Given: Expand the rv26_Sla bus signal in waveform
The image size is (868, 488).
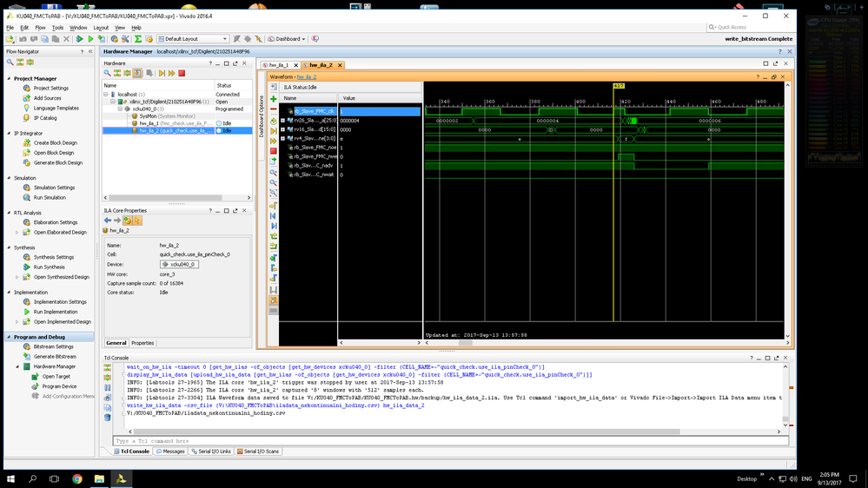Looking at the screenshot, I should [x=283, y=120].
